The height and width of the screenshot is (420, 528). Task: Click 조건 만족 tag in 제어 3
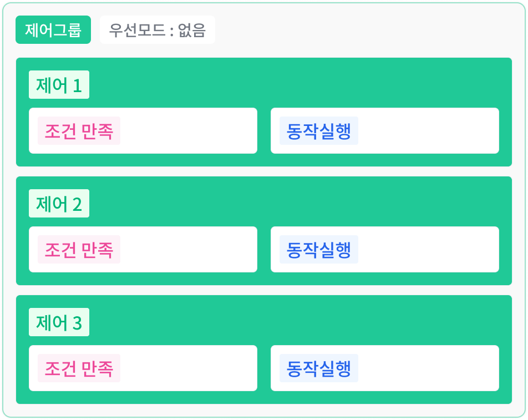tap(79, 368)
